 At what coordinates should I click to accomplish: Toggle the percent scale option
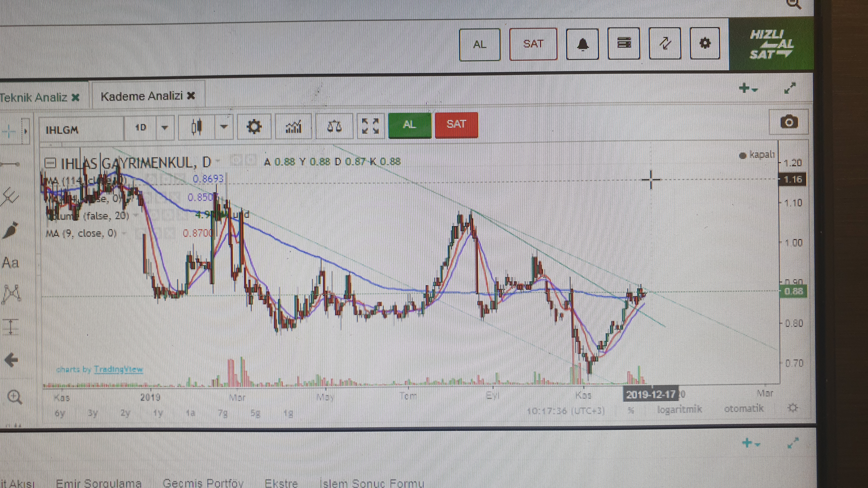631,411
